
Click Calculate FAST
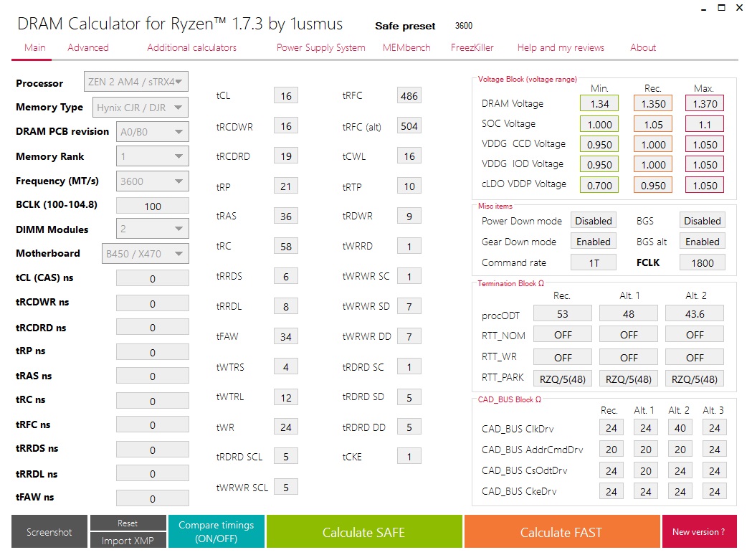pos(561,531)
